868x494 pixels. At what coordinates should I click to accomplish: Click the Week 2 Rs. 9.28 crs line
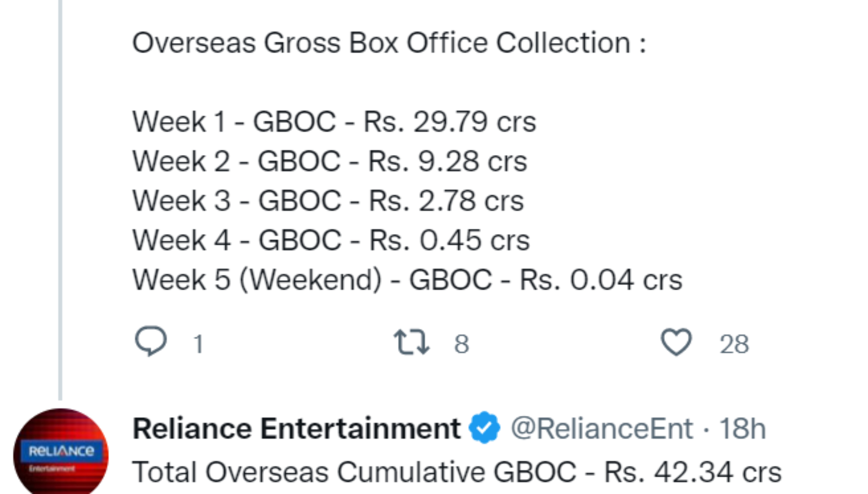[330, 161]
